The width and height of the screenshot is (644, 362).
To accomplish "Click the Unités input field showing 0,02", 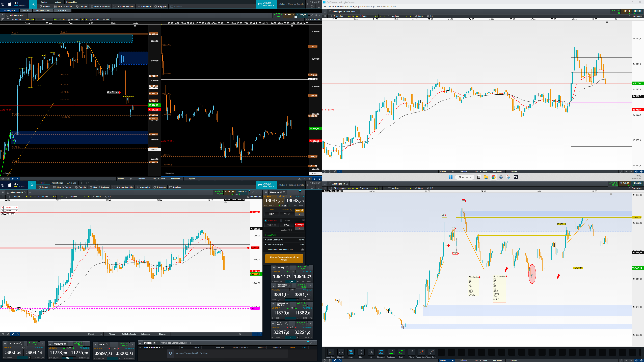I will pos(272,214).
